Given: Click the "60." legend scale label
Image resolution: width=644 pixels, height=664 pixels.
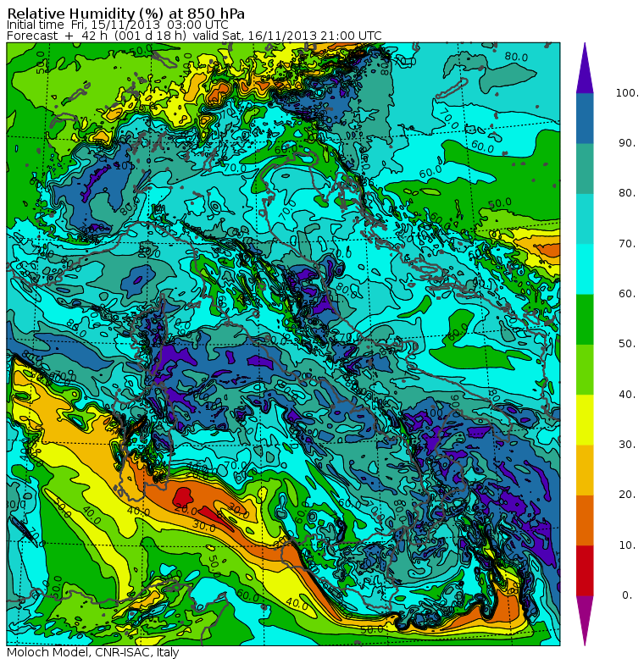Looking at the screenshot, I should click(x=627, y=293).
